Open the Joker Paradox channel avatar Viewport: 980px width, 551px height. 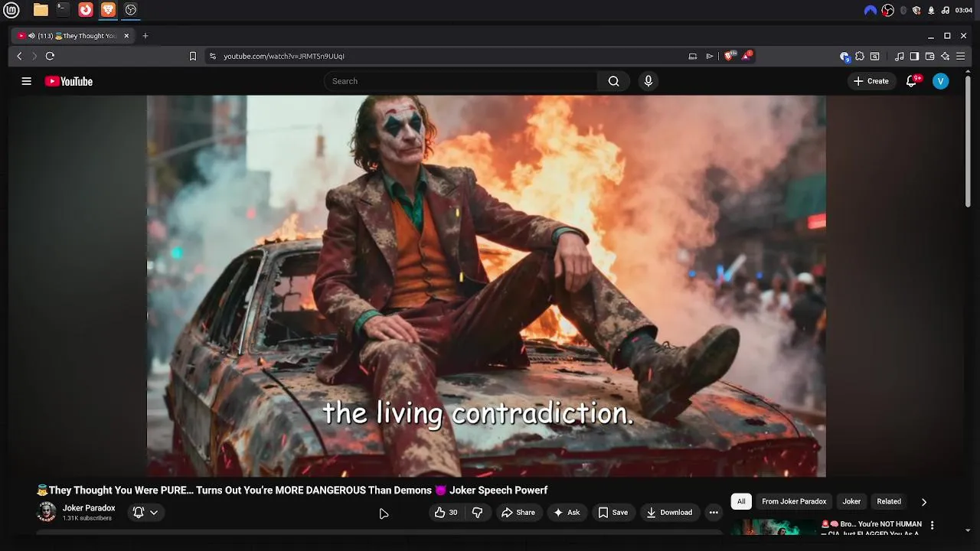[x=47, y=512]
